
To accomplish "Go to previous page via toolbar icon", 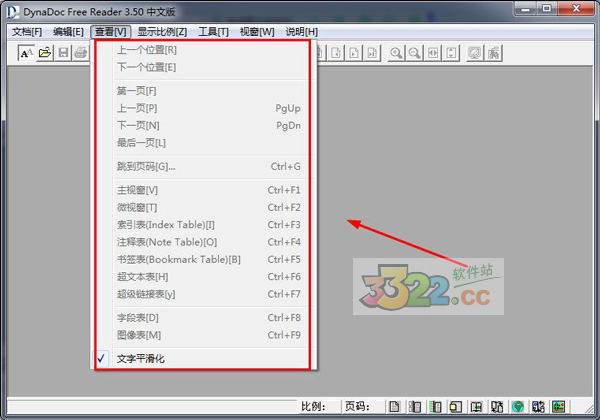I will point(336,53).
